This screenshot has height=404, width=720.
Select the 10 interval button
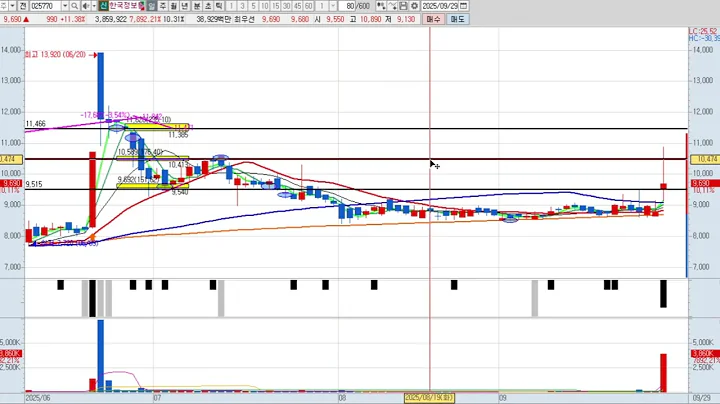coord(264,6)
